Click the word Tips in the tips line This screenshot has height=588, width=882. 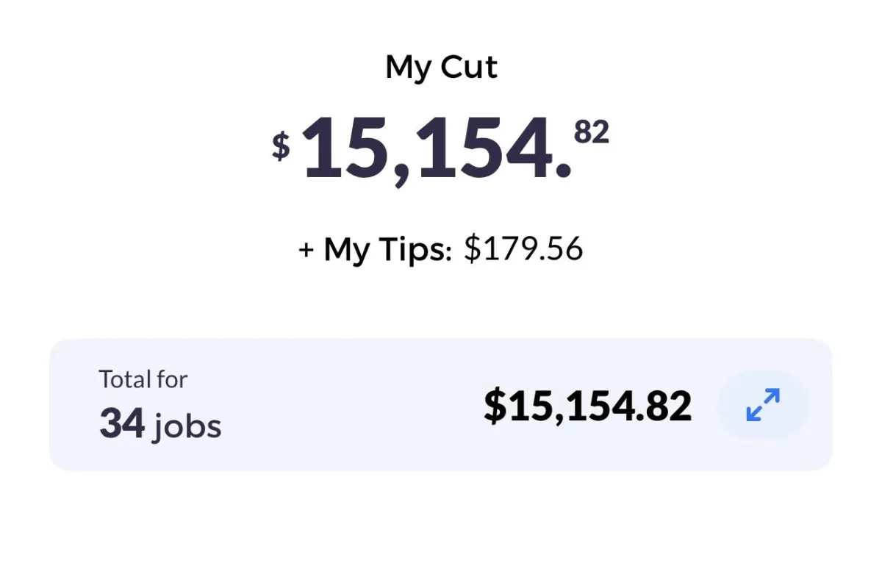point(415,251)
